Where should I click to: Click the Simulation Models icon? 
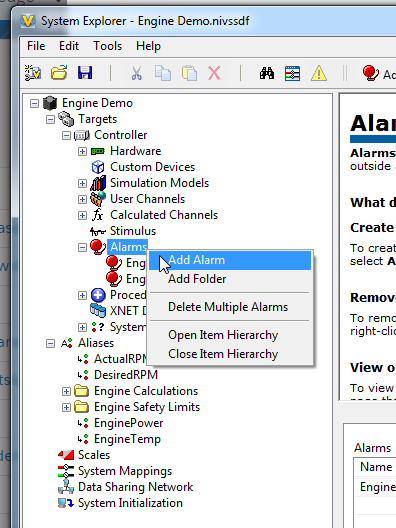pyautogui.click(x=98, y=183)
